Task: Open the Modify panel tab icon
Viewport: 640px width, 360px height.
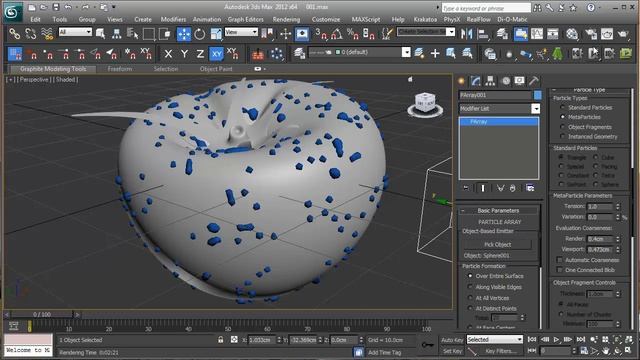Action: tap(476, 81)
